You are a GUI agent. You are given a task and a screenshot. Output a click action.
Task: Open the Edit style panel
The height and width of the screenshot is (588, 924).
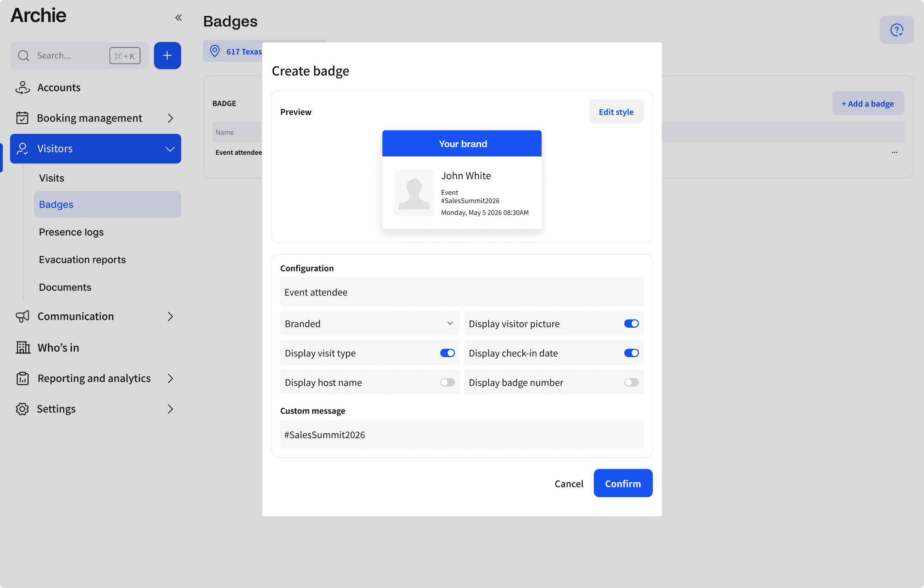616,112
